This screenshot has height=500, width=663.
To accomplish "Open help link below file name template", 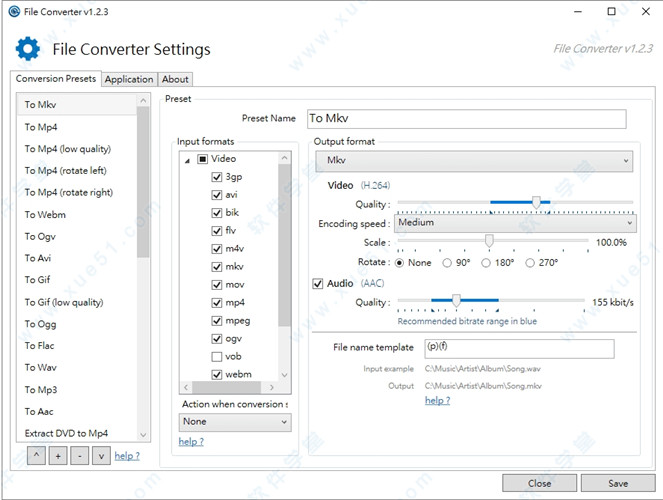I will tap(437, 400).
